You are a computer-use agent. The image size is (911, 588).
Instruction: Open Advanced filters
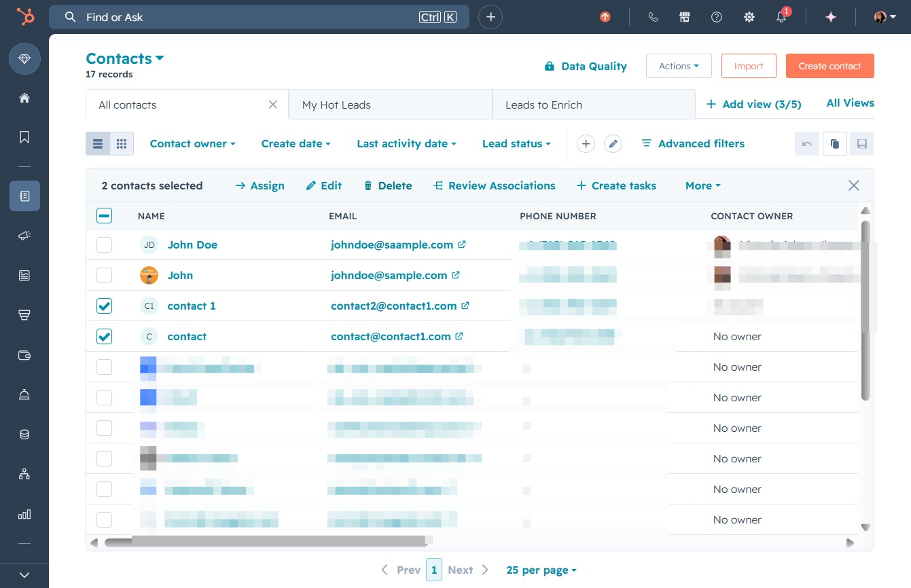(693, 144)
